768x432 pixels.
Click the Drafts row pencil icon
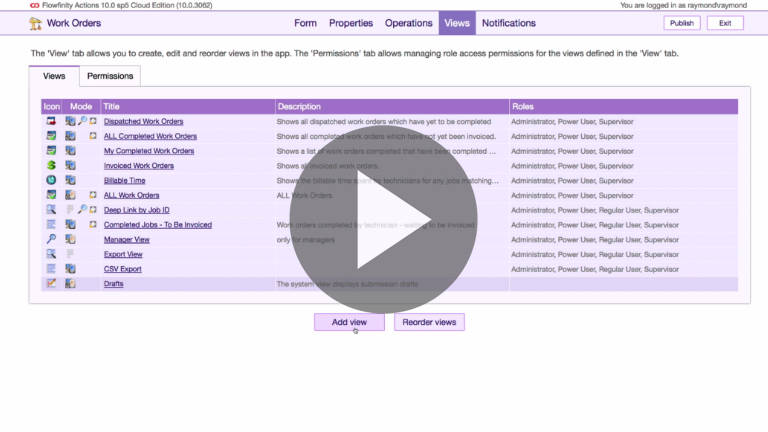click(x=51, y=284)
